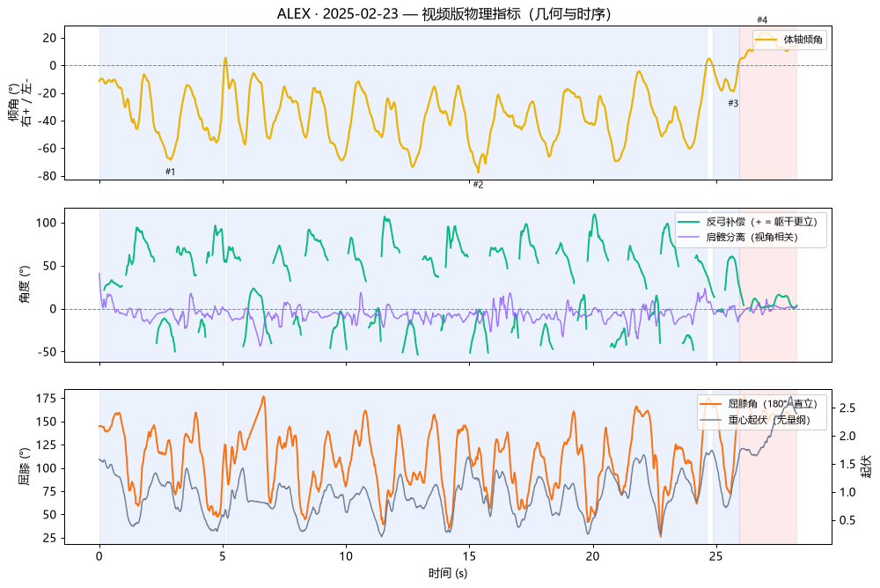This screenshot has height=588, width=880.
Task: Click the 起伏 right-axis label
Action: tap(867, 467)
